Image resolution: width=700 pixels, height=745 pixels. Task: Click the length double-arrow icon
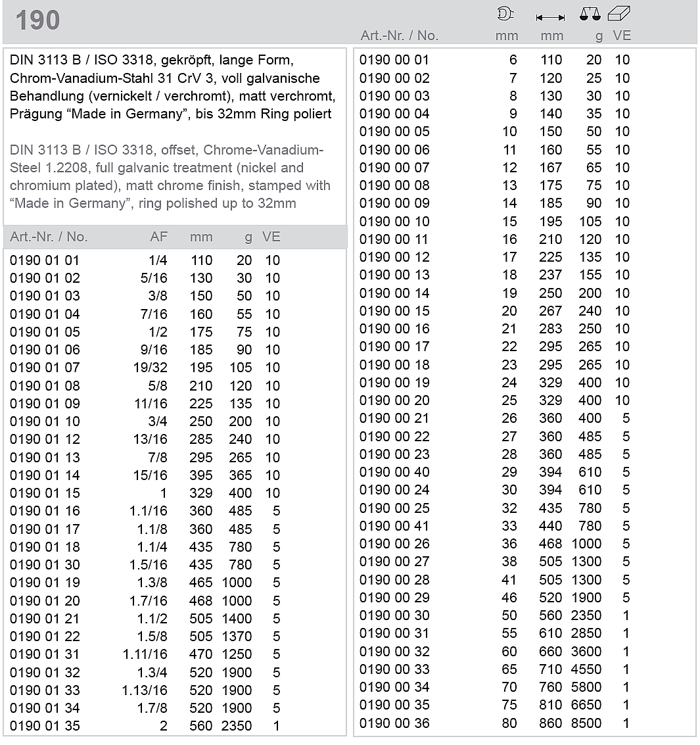coord(550,17)
